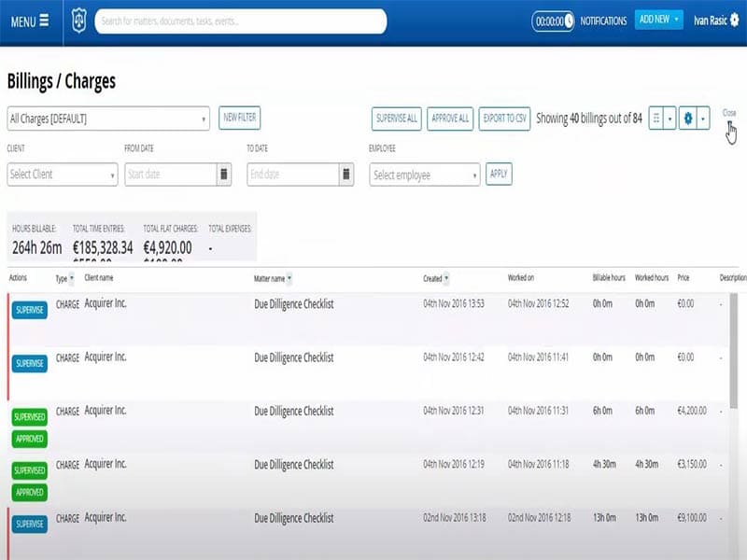Open the gear settings icon above the table
747x560 pixels.
688,119
